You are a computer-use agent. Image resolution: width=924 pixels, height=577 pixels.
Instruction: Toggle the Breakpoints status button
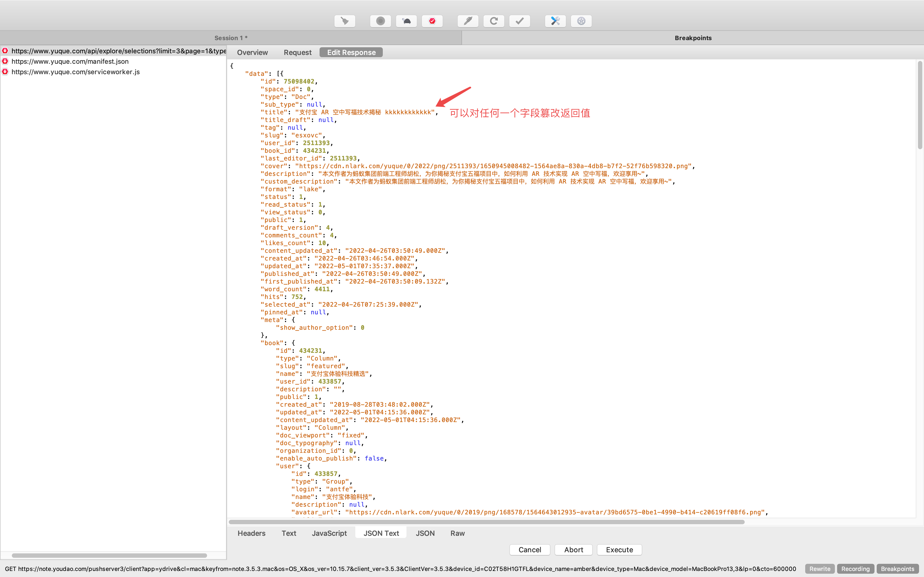click(x=897, y=568)
